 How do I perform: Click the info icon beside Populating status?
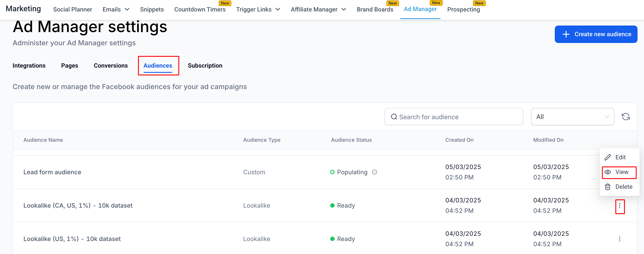coord(374,172)
